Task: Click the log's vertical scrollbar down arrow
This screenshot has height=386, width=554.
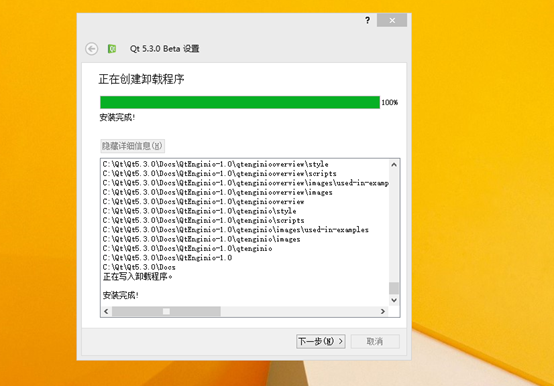Action: (394, 300)
